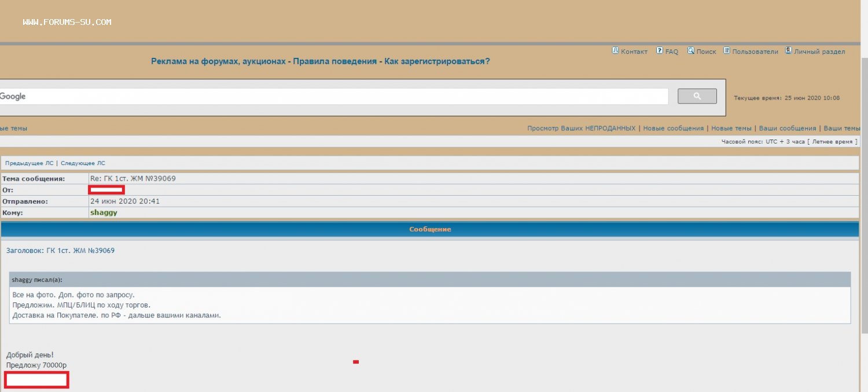Go to Следующее ЛС message
This screenshot has width=868, height=392.
[83, 163]
